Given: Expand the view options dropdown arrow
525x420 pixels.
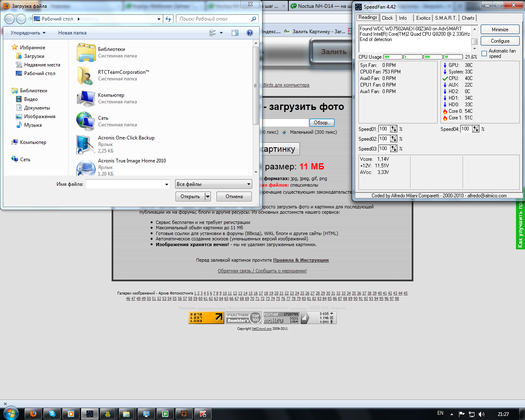Looking at the screenshot, I should [221, 33].
